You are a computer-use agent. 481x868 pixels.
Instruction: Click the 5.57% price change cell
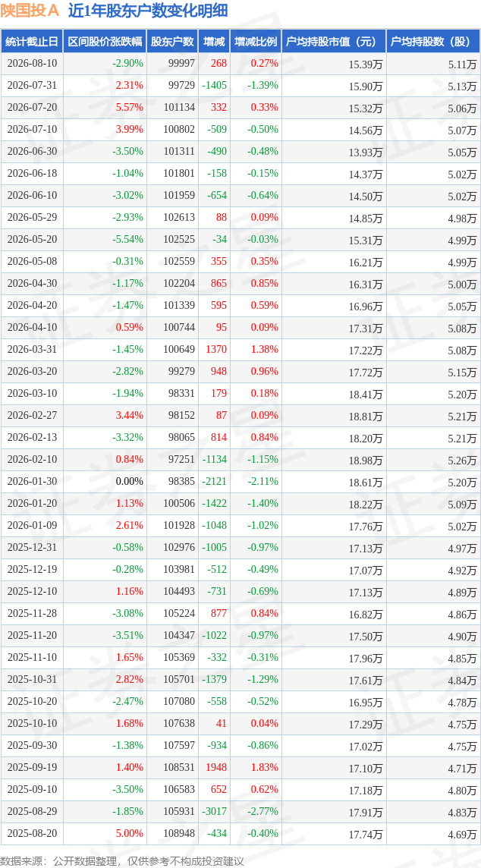coord(130,108)
